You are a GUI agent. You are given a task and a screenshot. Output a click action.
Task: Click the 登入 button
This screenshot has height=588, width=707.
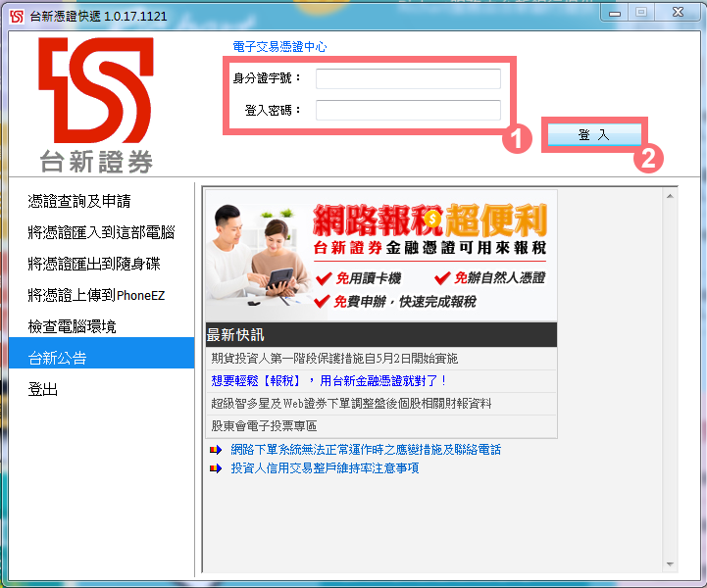595,134
